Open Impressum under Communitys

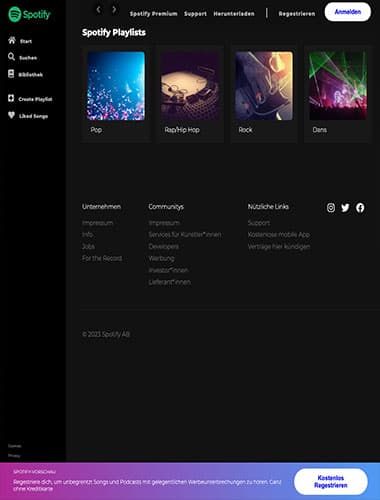click(164, 223)
